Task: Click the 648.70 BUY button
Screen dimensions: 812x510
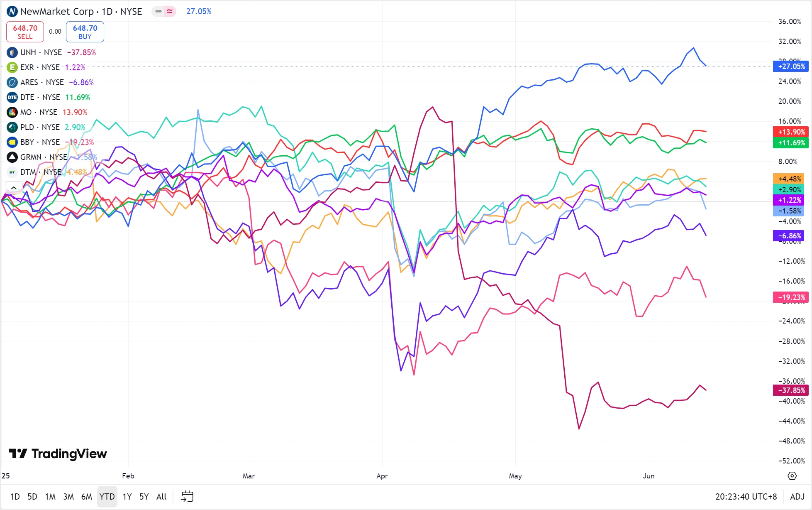Action: (x=85, y=32)
